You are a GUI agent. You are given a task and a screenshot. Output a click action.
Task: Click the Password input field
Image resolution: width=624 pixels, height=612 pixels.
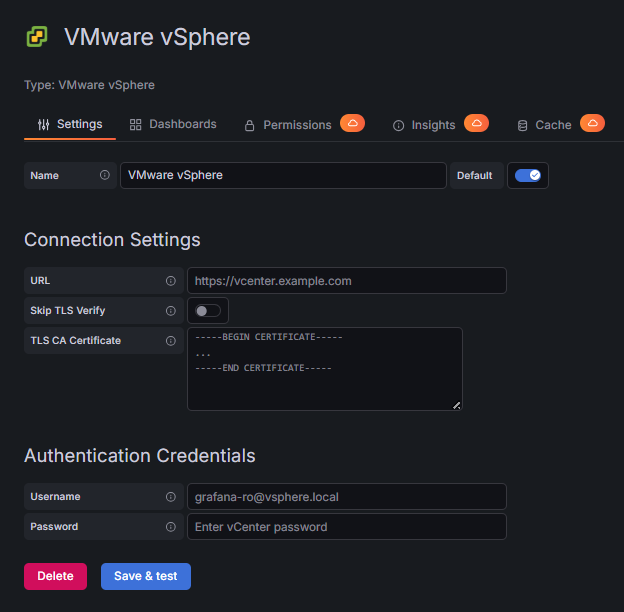[347, 527]
